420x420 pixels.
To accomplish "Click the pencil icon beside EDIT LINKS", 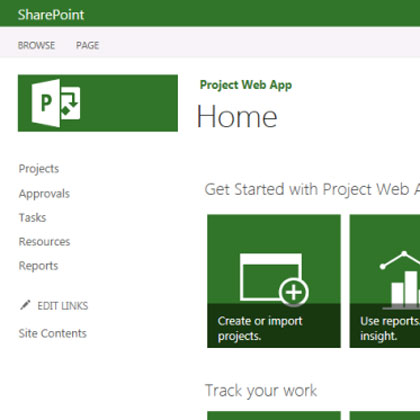I will coord(25,305).
